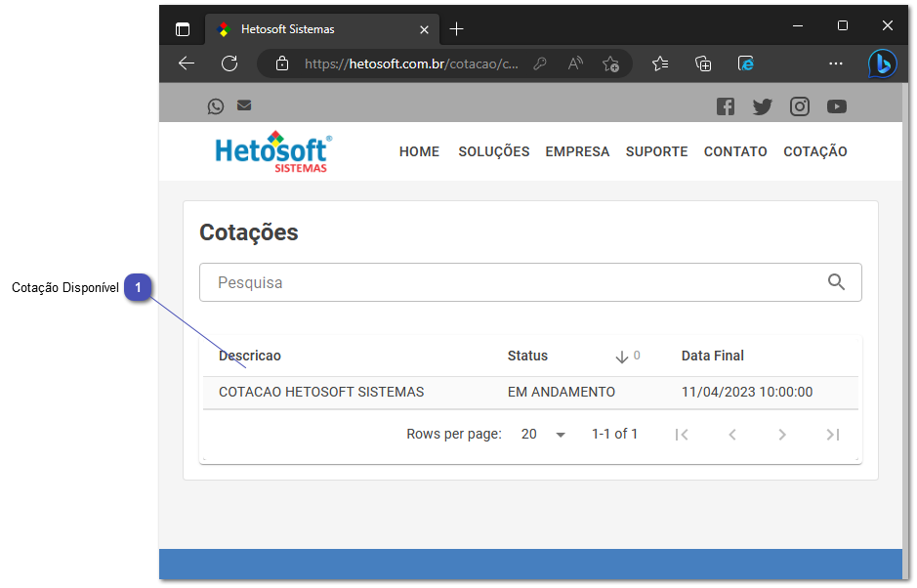Click the search magnifier icon
Image resolution: width=917 pixels, height=588 pixels.
[836, 281]
